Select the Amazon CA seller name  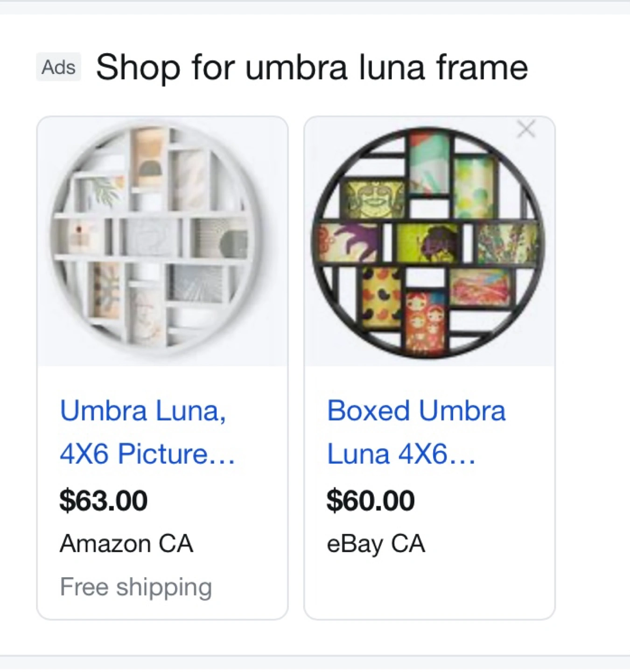(x=126, y=544)
